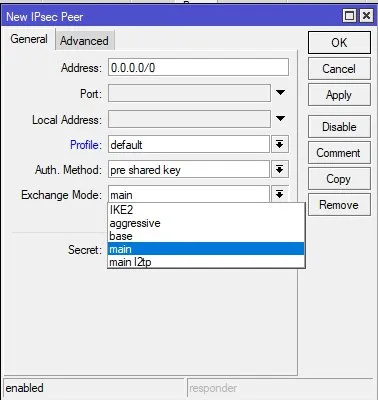Expand the Port field arrow

pos(280,92)
